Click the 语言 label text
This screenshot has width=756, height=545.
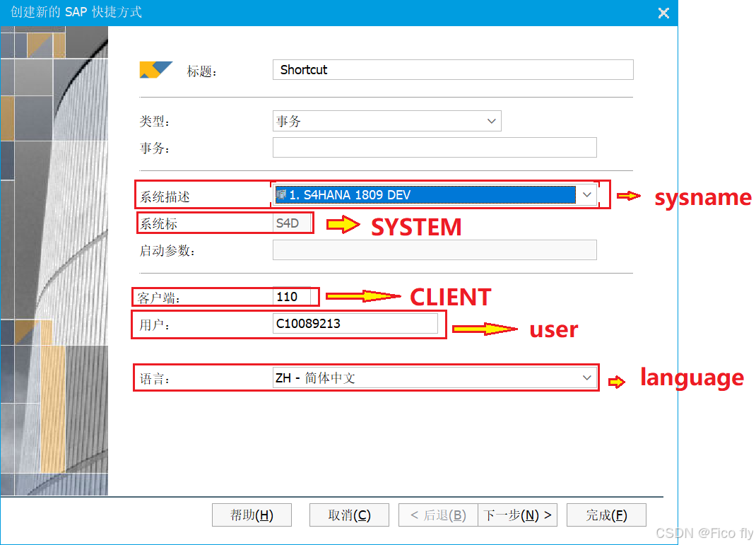pyautogui.click(x=154, y=379)
